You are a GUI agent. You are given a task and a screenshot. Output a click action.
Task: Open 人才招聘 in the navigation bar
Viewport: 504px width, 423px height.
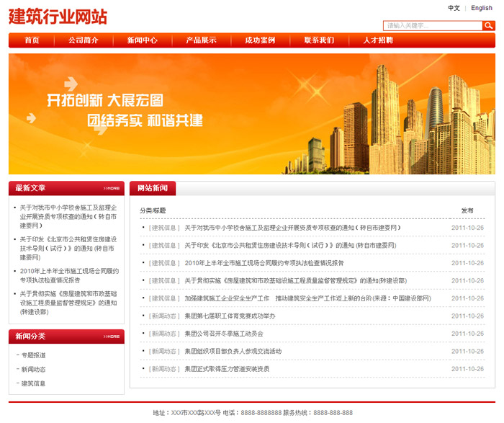pos(378,40)
